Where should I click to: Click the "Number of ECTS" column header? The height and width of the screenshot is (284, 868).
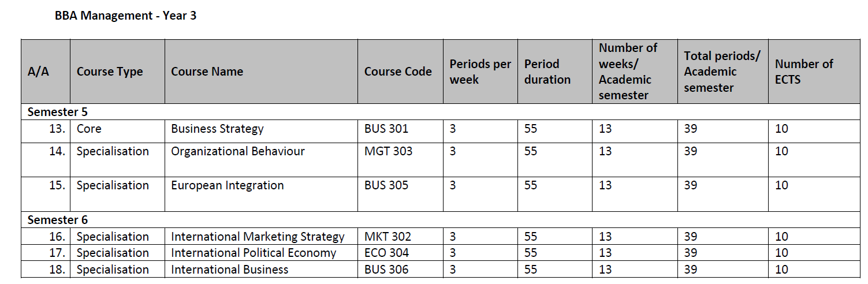click(x=804, y=72)
